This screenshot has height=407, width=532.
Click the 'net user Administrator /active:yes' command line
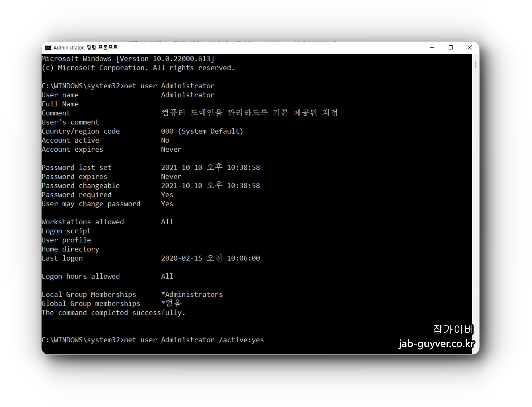tap(194, 340)
